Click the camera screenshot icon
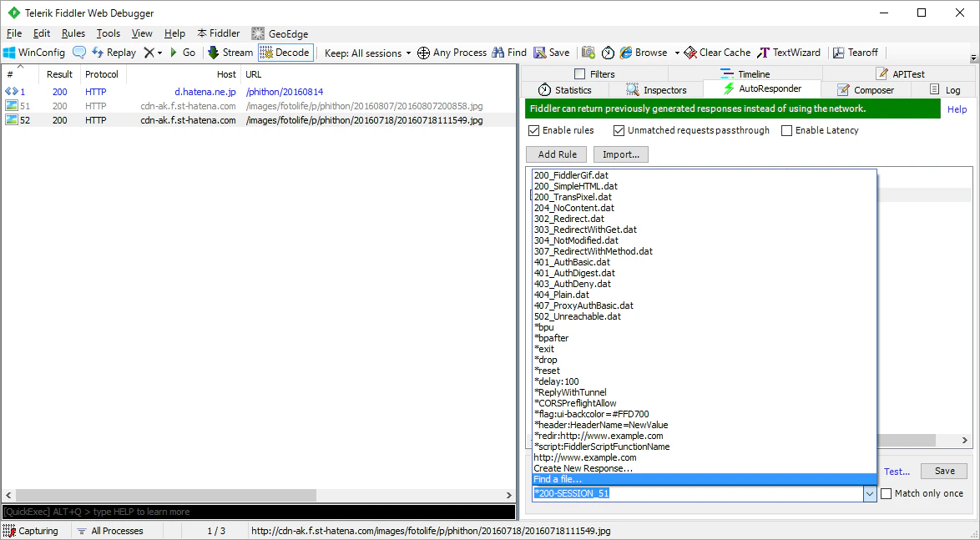Screen dimensions: 980x540 click(589, 53)
